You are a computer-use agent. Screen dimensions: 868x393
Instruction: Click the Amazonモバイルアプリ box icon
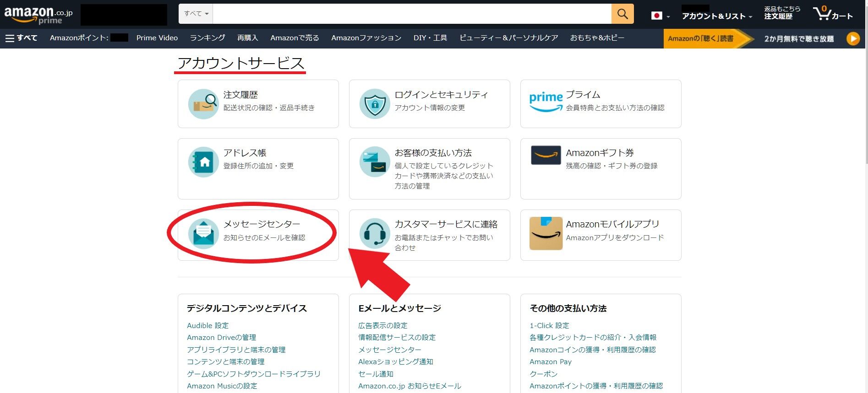pos(546,233)
